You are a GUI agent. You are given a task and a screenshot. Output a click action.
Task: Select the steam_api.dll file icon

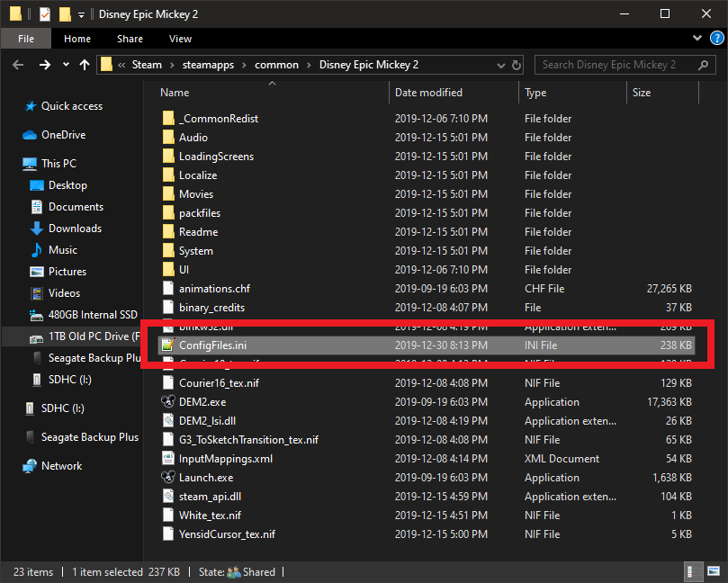(x=168, y=497)
